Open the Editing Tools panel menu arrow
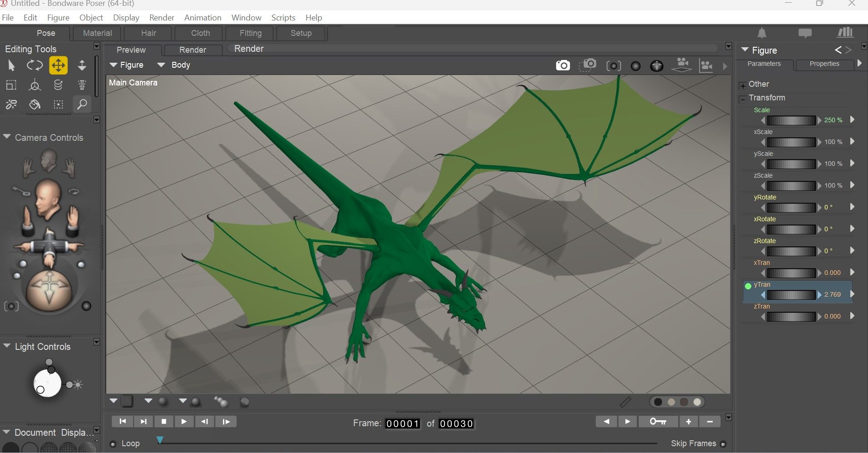 (x=96, y=46)
